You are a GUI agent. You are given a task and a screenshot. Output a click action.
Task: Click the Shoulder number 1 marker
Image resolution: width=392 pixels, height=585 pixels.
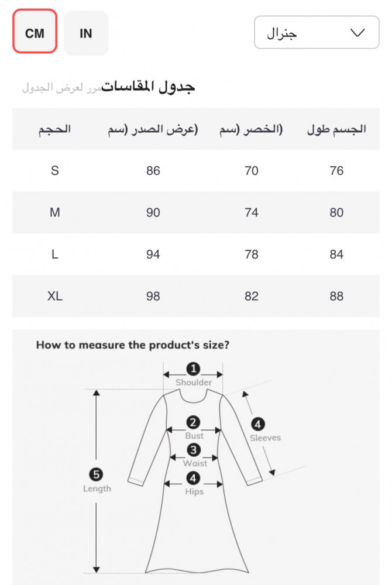[x=193, y=369]
